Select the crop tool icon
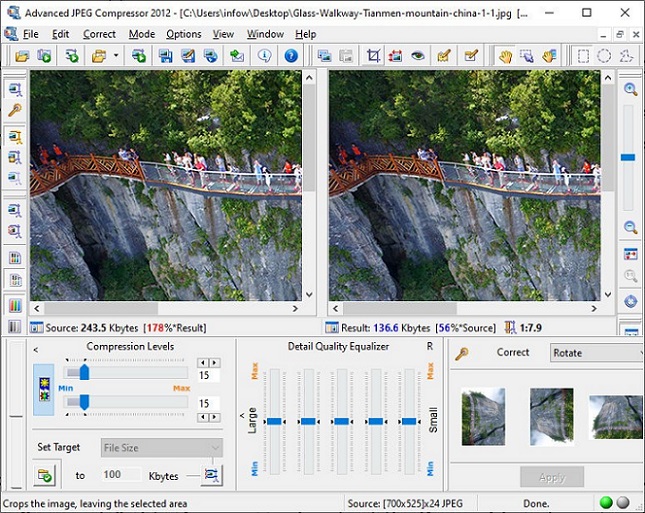Screen dimensions: 645x513 click(x=374, y=56)
